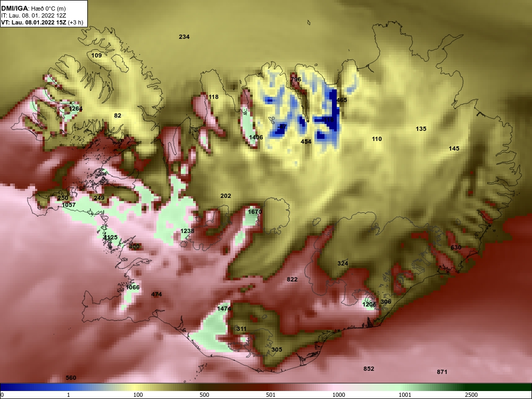
Task: Click the value 1406 on the map
Action: pyautogui.click(x=256, y=137)
